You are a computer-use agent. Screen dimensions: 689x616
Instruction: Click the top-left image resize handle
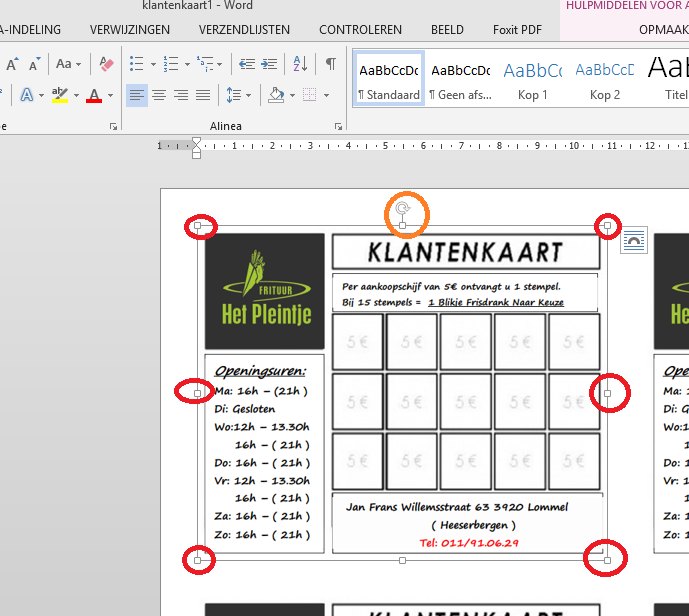click(197, 226)
